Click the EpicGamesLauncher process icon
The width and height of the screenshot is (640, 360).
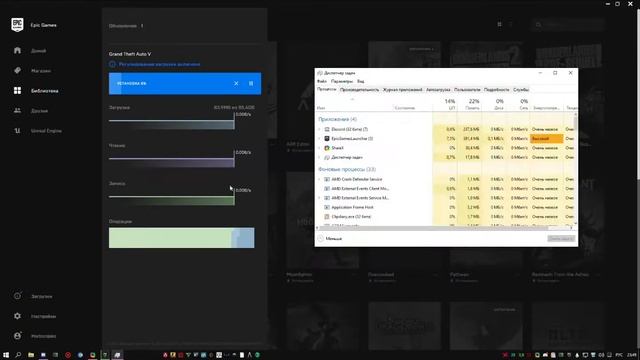327,138
